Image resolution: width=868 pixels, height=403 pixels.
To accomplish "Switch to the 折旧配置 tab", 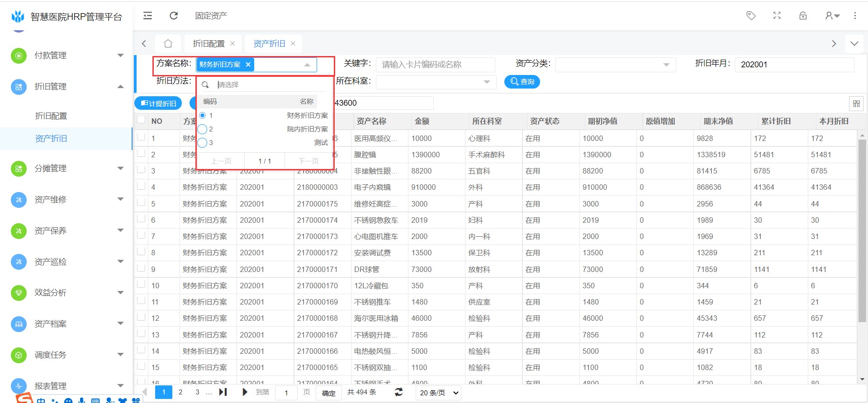I will point(209,43).
